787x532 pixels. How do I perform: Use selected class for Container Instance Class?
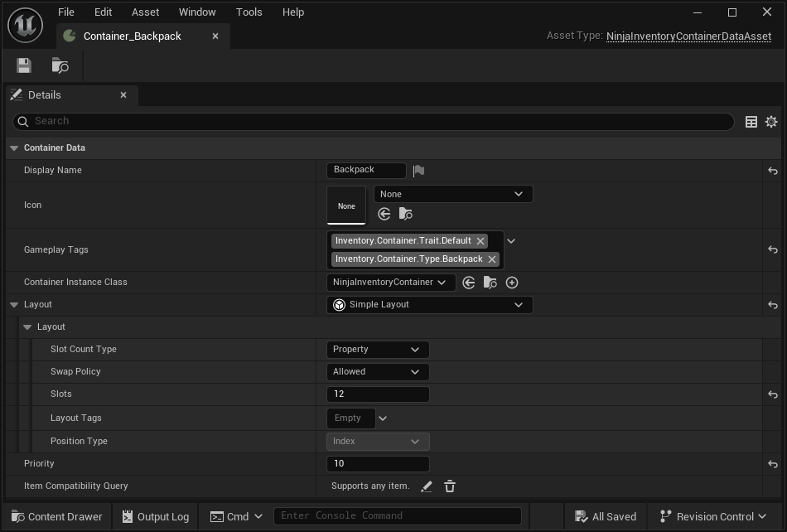point(468,283)
